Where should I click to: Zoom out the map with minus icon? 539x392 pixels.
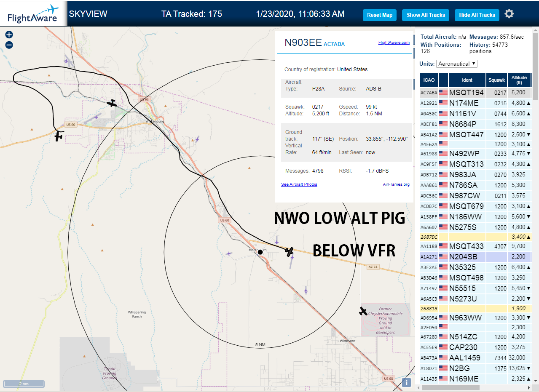coord(9,45)
